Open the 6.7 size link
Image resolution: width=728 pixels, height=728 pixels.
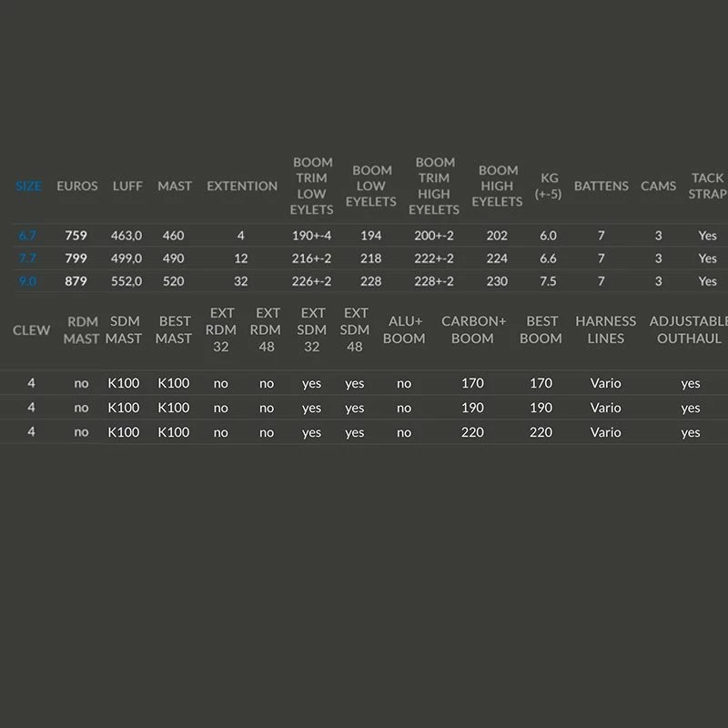pos(27,236)
